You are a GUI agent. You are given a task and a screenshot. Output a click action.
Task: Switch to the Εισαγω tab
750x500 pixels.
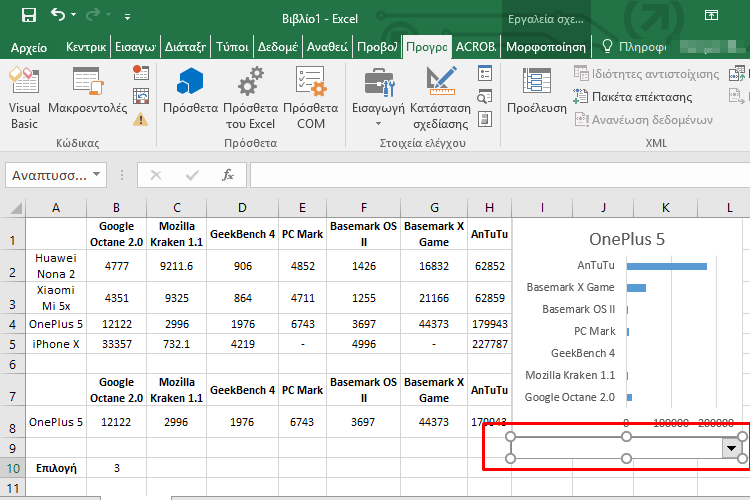[x=136, y=47]
